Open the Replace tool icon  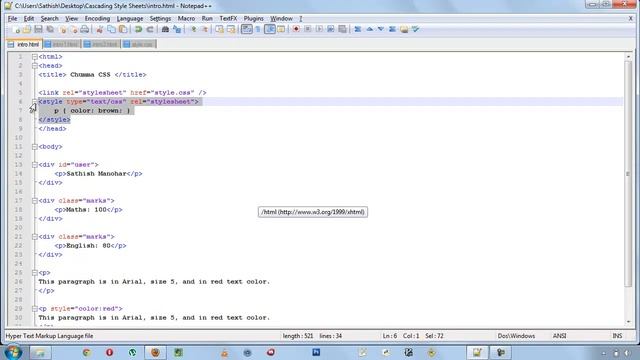pos(177,29)
